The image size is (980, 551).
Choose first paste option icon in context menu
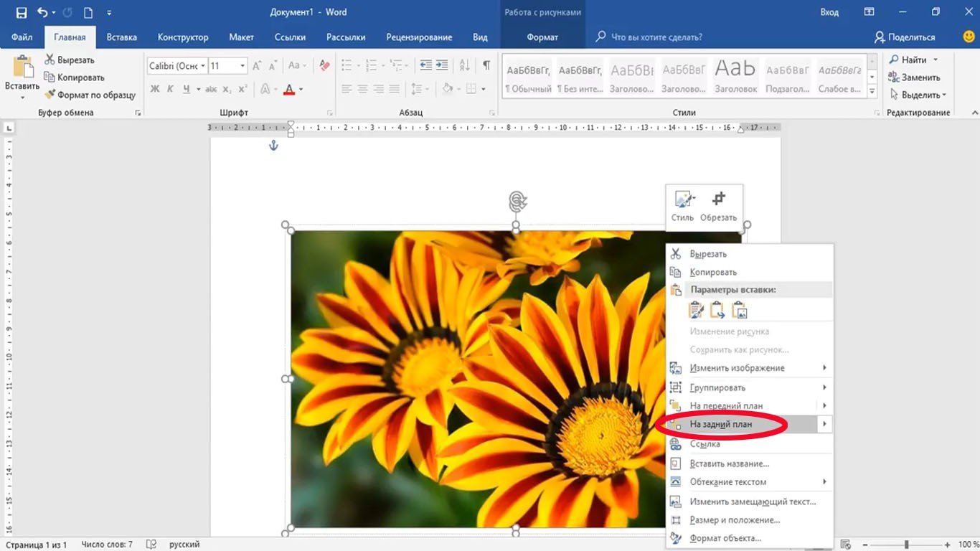pos(696,310)
